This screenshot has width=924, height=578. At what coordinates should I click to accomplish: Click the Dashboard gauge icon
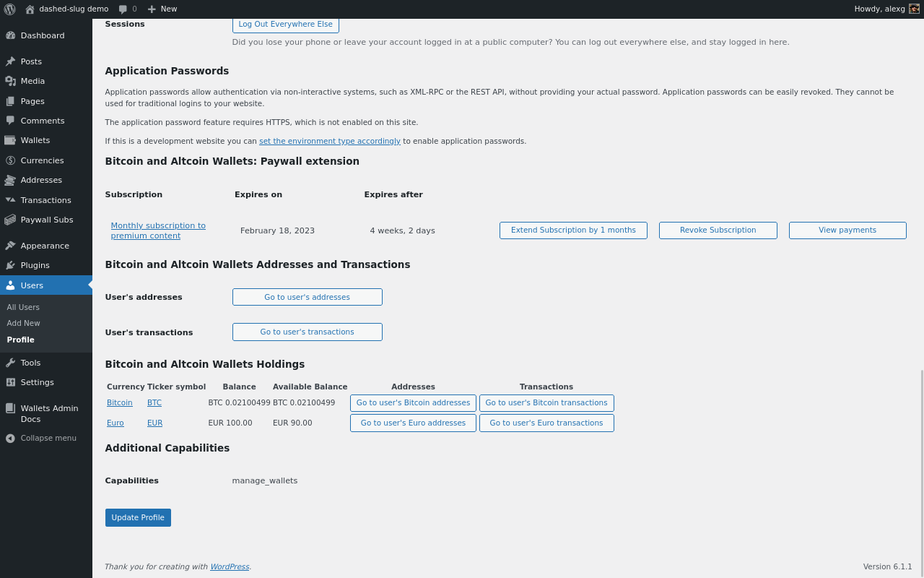coord(10,35)
